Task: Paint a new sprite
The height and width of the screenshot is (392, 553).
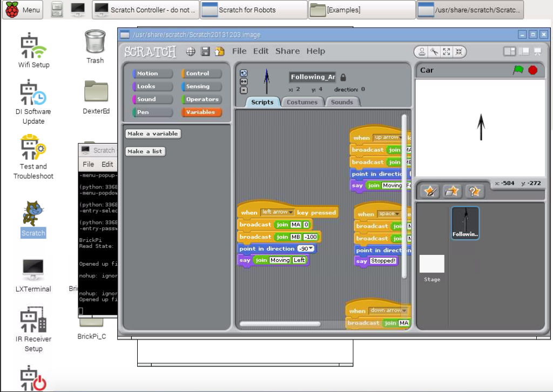Action: [x=430, y=191]
